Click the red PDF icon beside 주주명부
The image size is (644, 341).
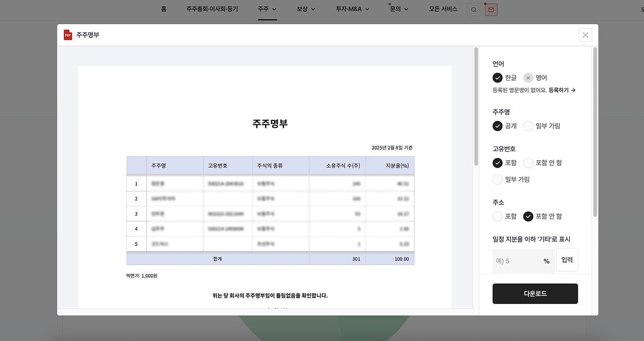pyautogui.click(x=68, y=35)
